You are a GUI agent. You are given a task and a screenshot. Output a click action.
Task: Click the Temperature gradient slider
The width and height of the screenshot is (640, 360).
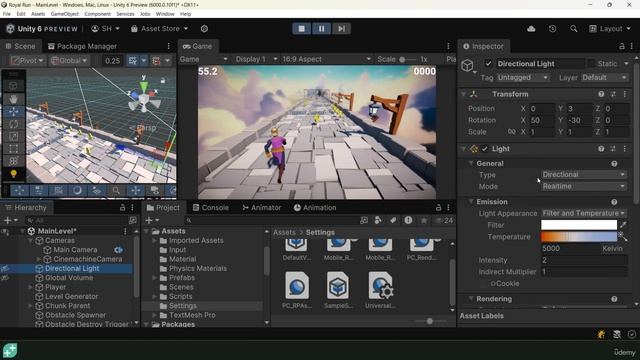tap(579, 237)
